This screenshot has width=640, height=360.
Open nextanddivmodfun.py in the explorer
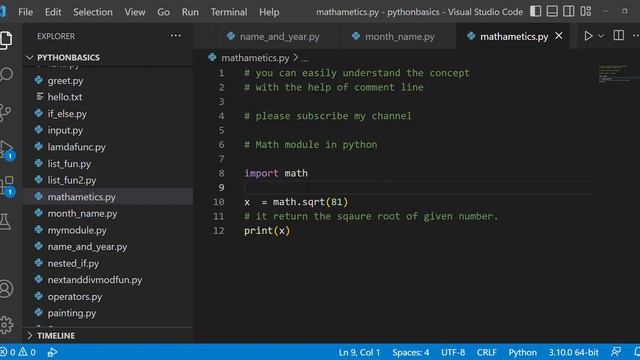[x=95, y=280]
